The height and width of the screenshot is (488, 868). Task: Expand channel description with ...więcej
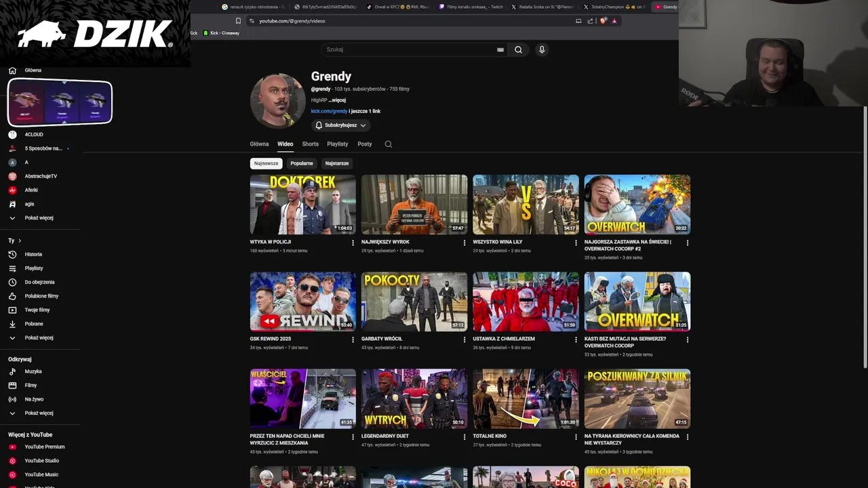pyautogui.click(x=337, y=100)
